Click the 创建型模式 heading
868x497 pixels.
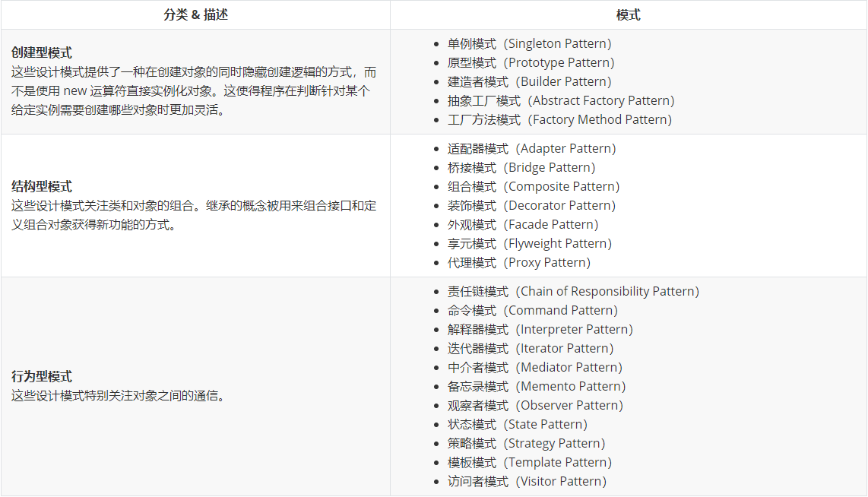[x=42, y=53]
